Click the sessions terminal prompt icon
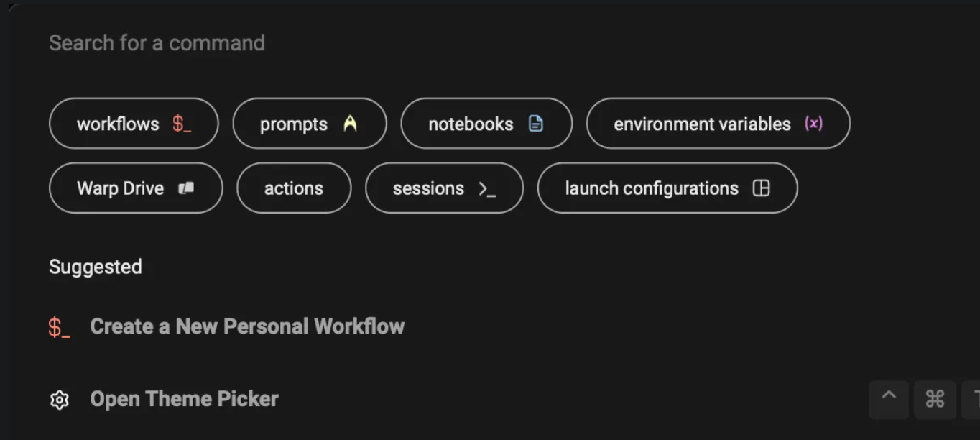The width and height of the screenshot is (980, 440). pyautogui.click(x=487, y=189)
